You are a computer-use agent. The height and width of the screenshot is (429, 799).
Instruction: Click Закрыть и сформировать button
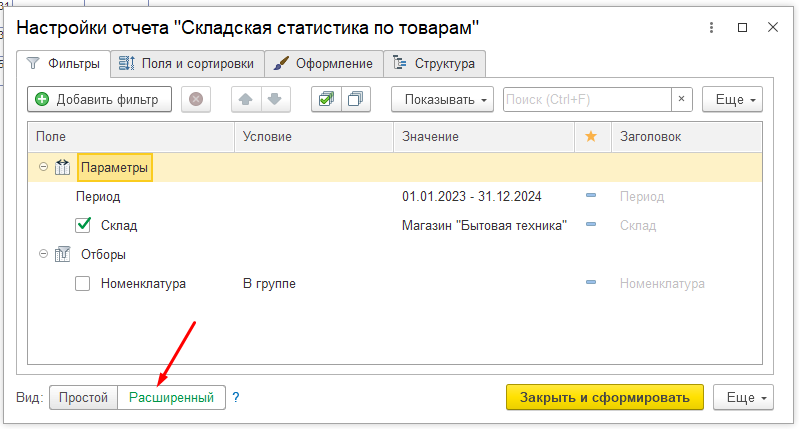[605, 397]
